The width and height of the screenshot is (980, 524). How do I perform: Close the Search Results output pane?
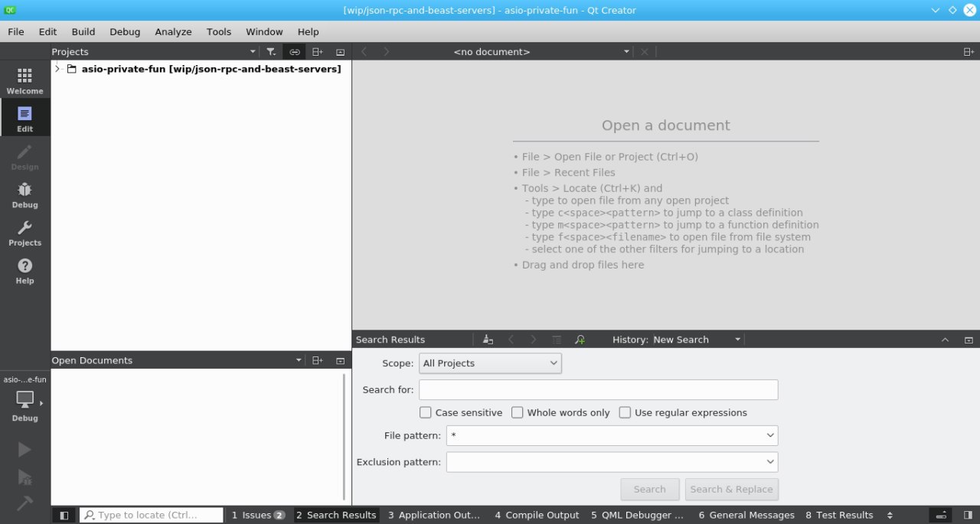click(969, 340)
